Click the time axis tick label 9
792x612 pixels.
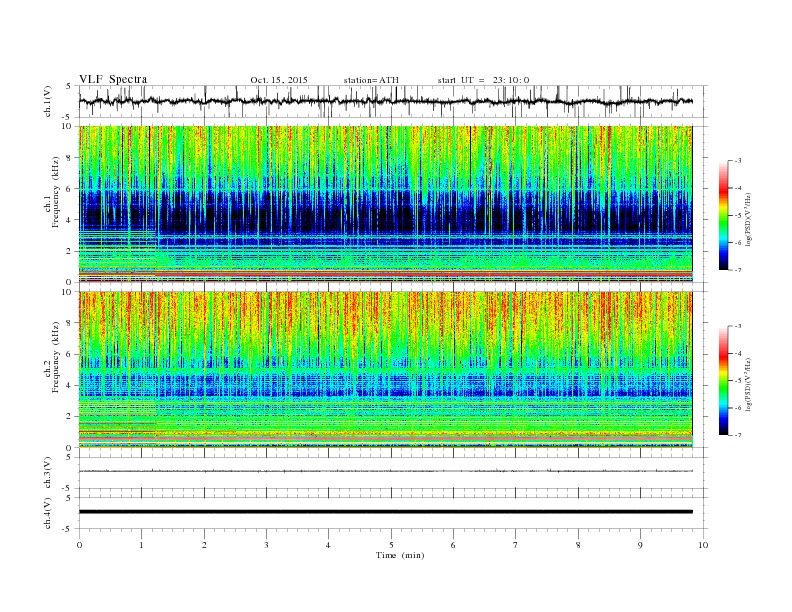click(640, 545)
